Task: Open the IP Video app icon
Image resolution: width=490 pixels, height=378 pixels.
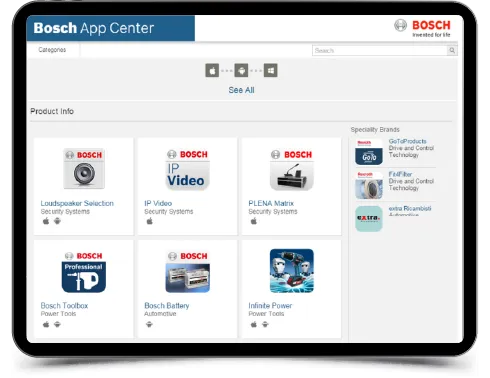Action: point(188,169)
